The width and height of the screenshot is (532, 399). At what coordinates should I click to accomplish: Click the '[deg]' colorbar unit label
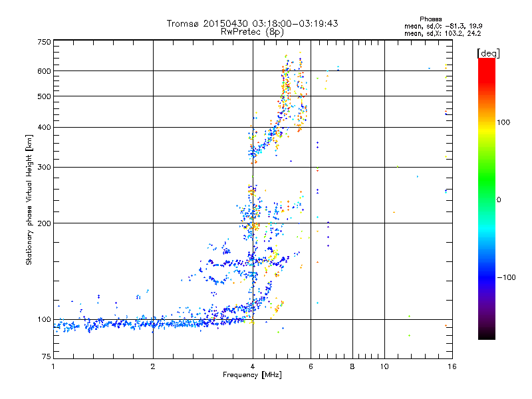coord(488,54)
